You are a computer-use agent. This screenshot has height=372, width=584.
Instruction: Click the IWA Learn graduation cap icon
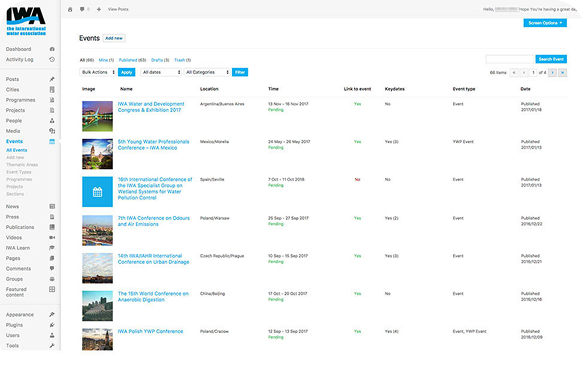click(x=52, y=248)
